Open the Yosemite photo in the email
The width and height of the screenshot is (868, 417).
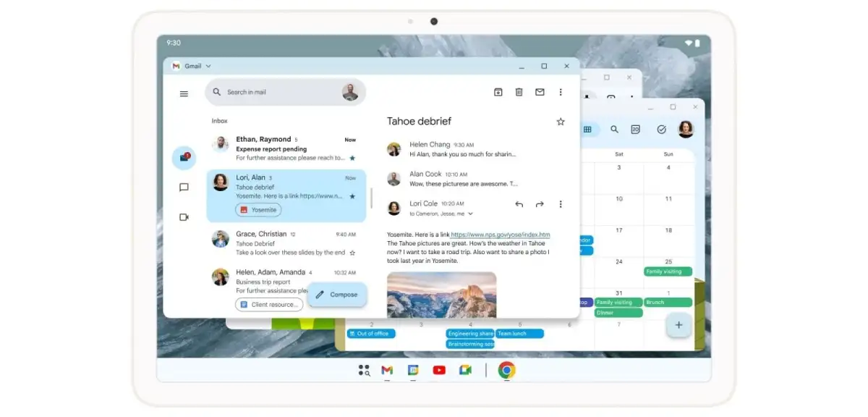point(441,295)
